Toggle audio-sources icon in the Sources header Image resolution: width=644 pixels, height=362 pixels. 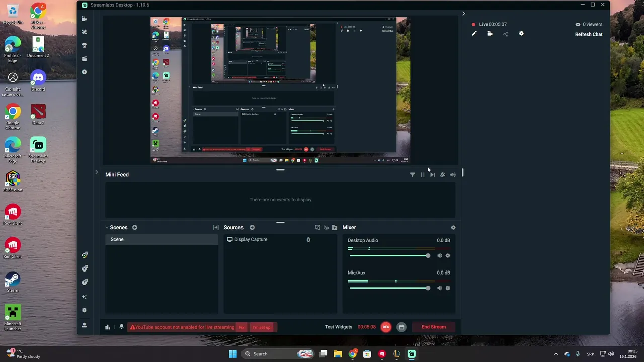326,227
